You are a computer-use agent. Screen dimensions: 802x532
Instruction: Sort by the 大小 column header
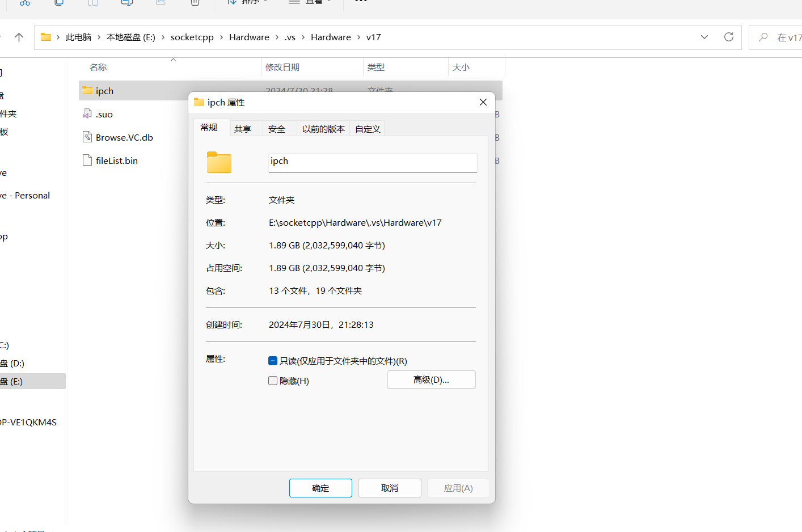click(461, 67)
